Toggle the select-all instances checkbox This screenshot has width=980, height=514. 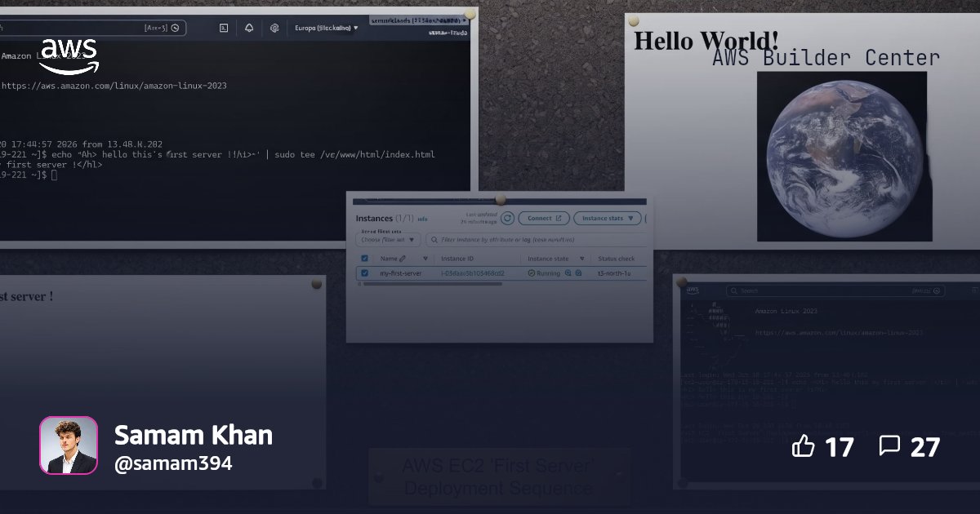[x=365, y=259]
